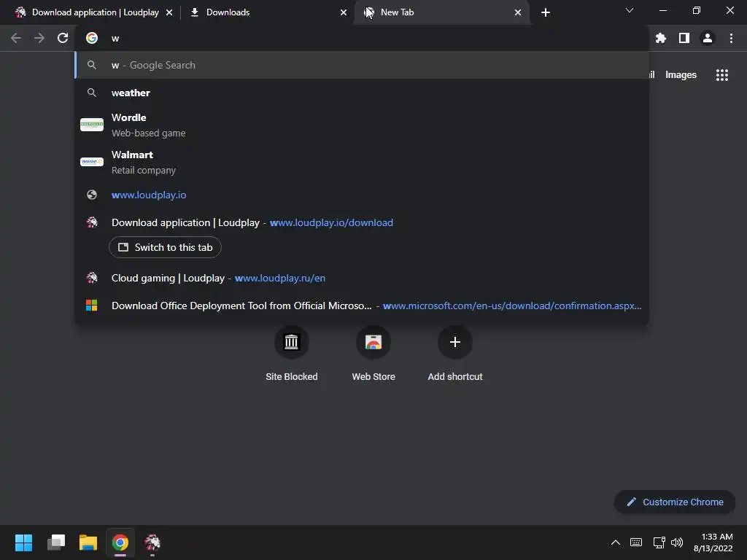Image resolution: width=747 pixels, height=560 pixels.
Task: Open the Download application Loudplay suggestion
Action: [x=362, y=222]
